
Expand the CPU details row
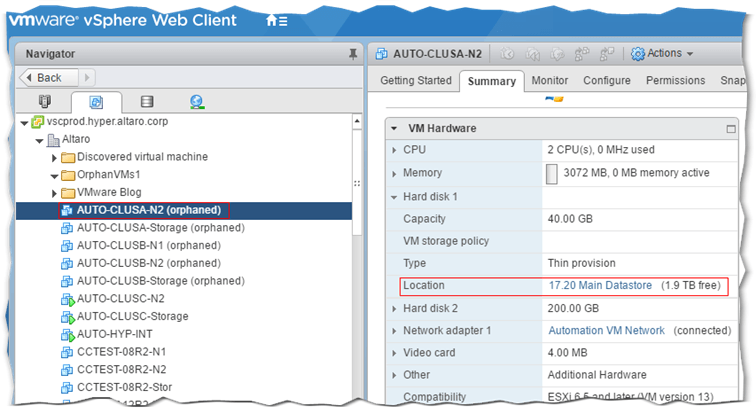(x=394, y=150)
